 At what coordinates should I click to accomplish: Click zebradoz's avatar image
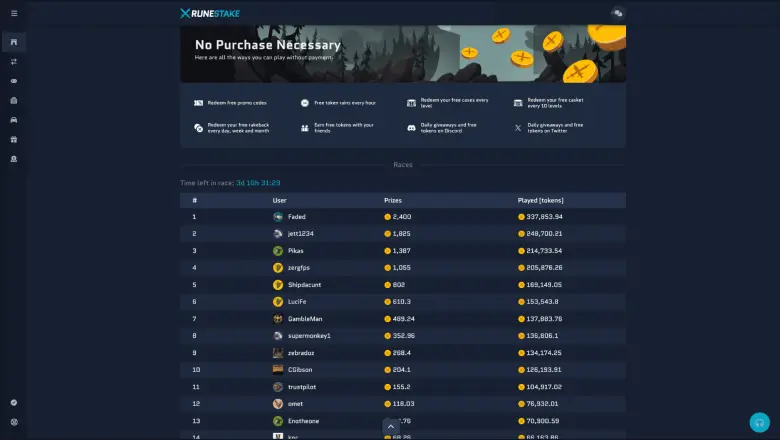coord(278,353)
